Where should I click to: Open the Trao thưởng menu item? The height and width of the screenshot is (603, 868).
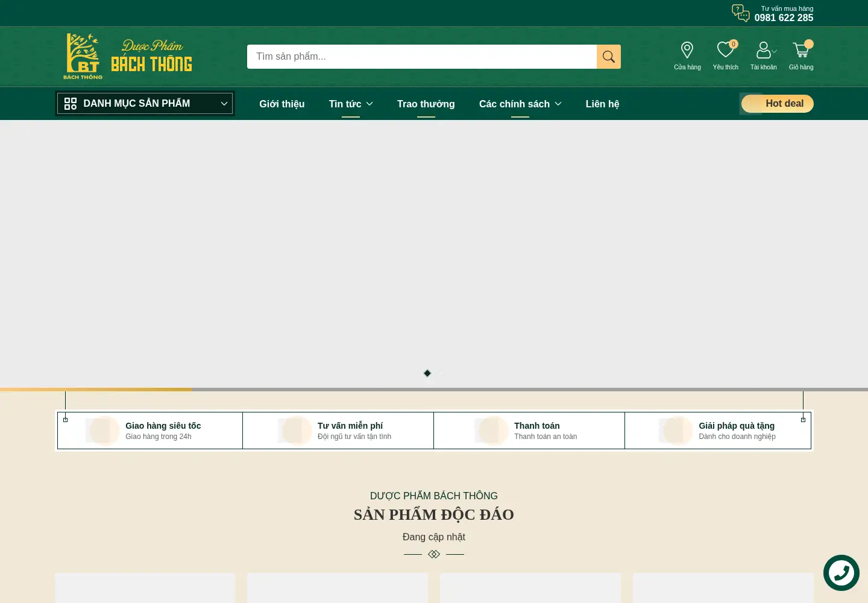(426, 104)
